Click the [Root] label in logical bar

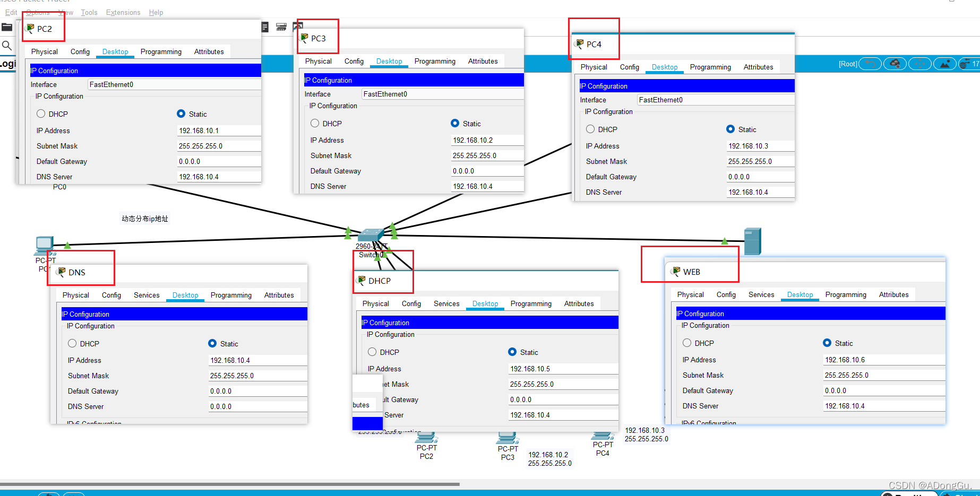pos(848,64)
